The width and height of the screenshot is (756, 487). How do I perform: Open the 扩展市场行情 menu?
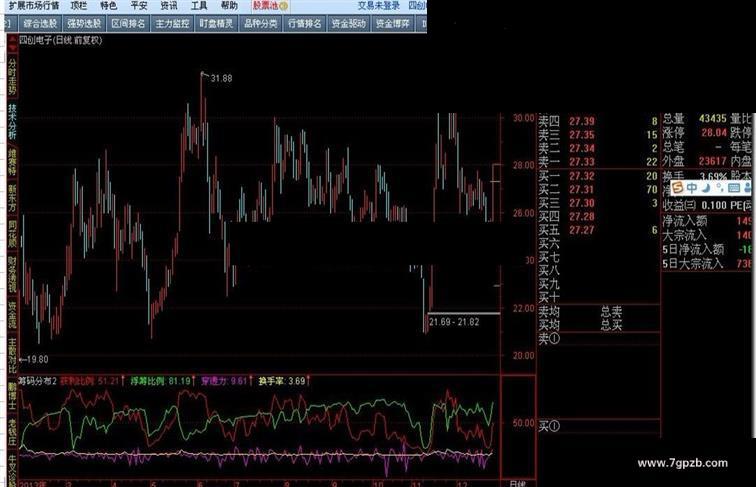(x=34, y=6)
